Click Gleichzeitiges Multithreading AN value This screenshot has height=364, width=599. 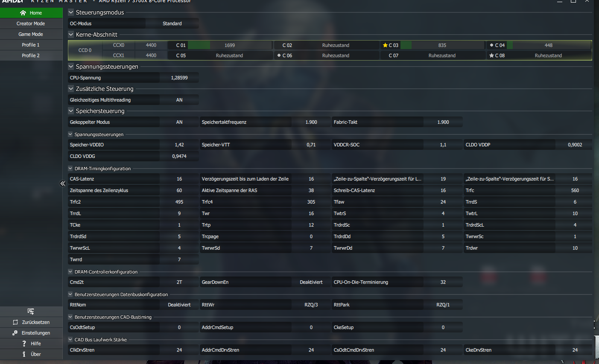pyautogui.click(x=179, y=100)
